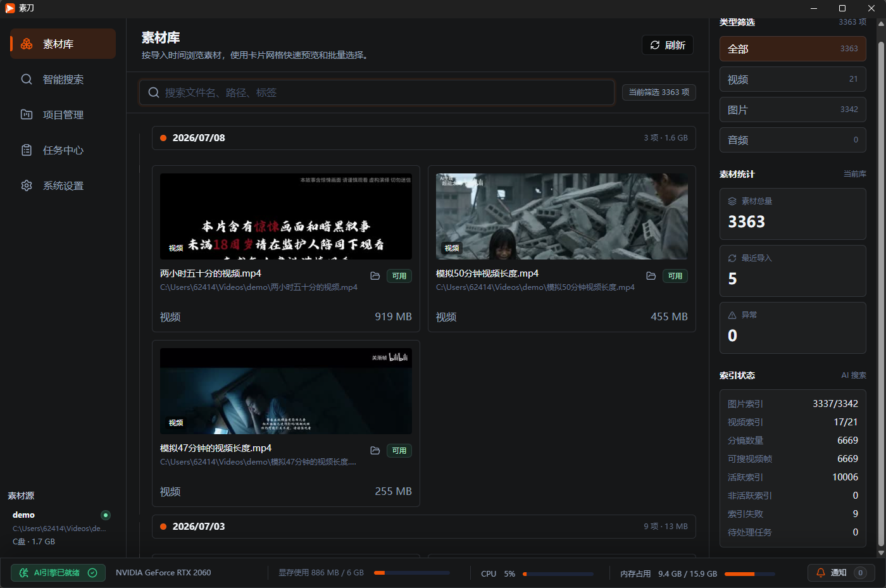Click the AI 搜索 label in 索引状态

coord(854,375)
